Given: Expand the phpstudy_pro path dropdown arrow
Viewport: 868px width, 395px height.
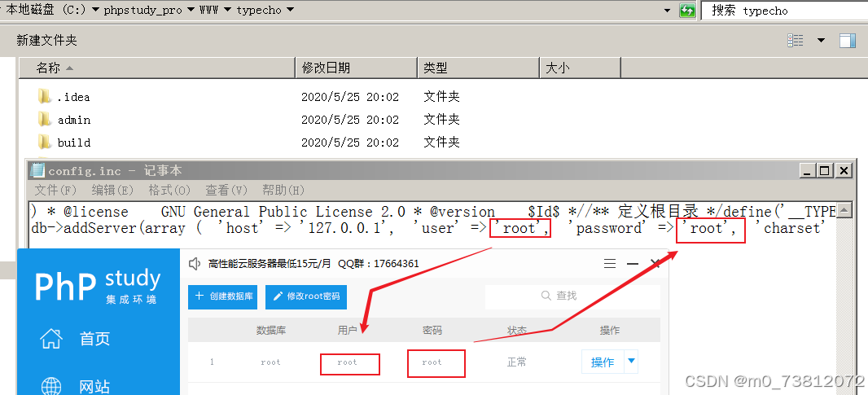Looking at the screenshot, I should [x=191, y=10].
